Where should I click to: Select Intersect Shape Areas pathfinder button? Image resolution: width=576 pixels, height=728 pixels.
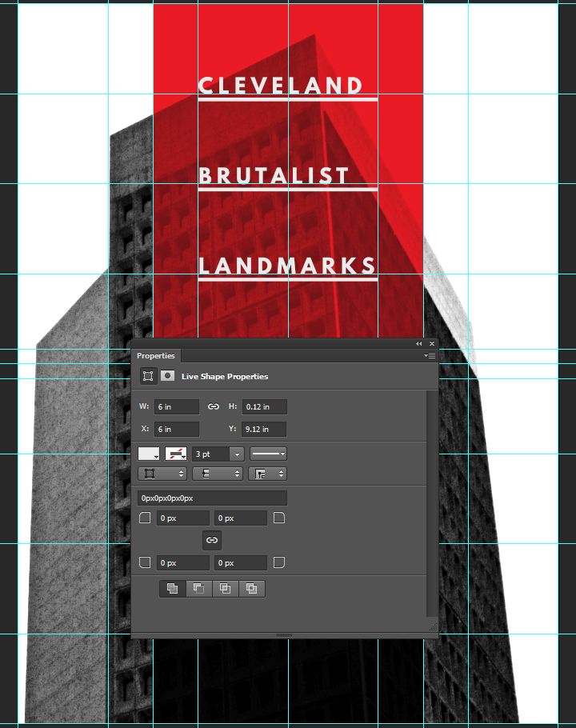[226, 589]
